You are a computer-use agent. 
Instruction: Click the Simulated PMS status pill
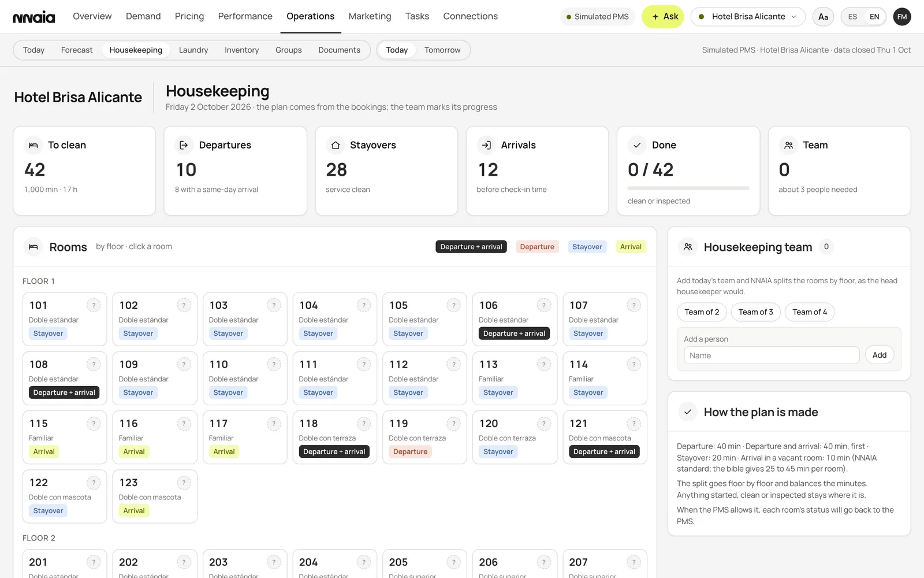click(597, 17)
